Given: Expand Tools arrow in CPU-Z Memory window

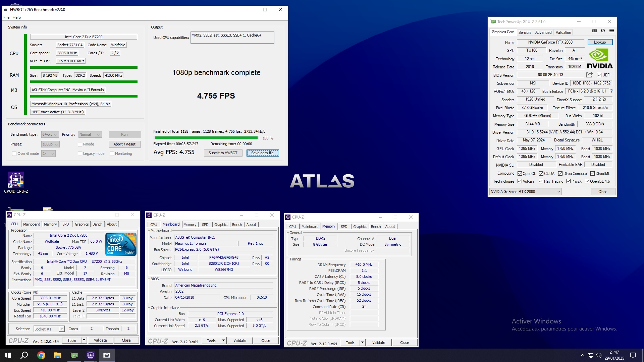Looking at the screenshot, I should tap(362, 343).
